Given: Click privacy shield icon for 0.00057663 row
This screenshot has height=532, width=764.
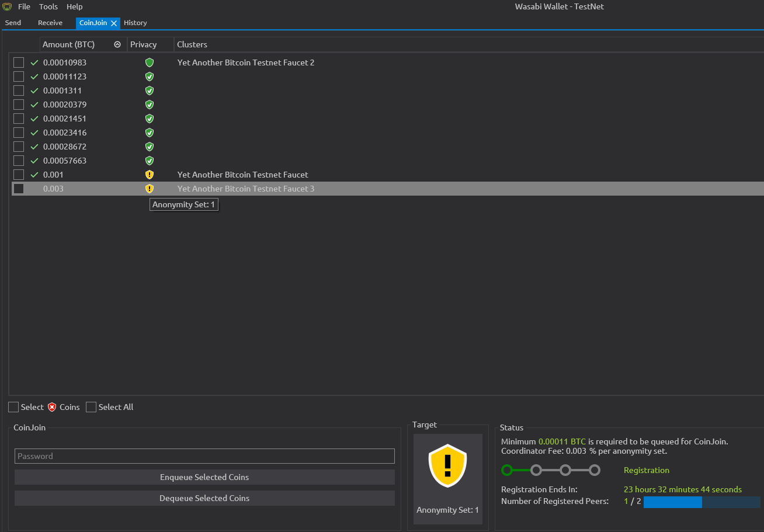Looking at the screenshot, I should pos(150,161).
